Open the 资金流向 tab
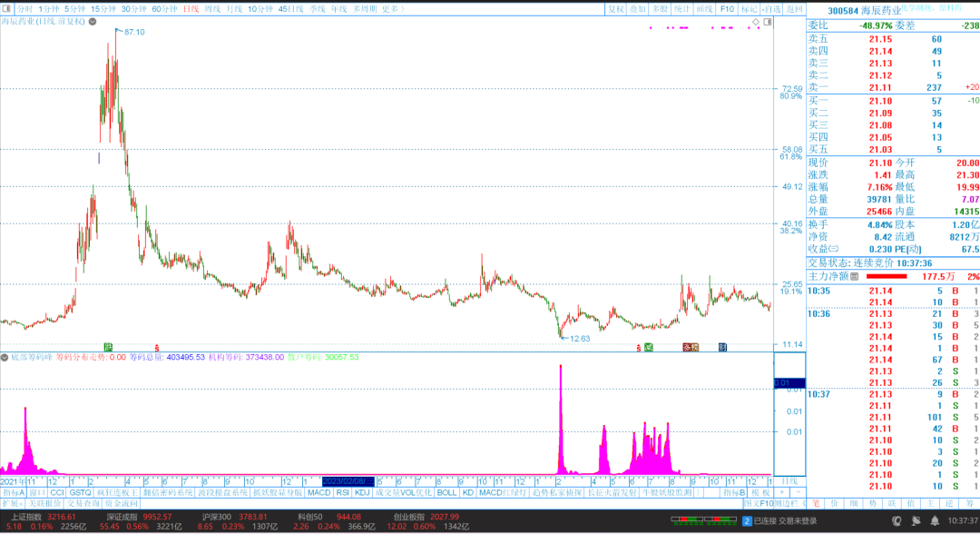980x534 pixels. pyautogui.click(x=122, y=503)
